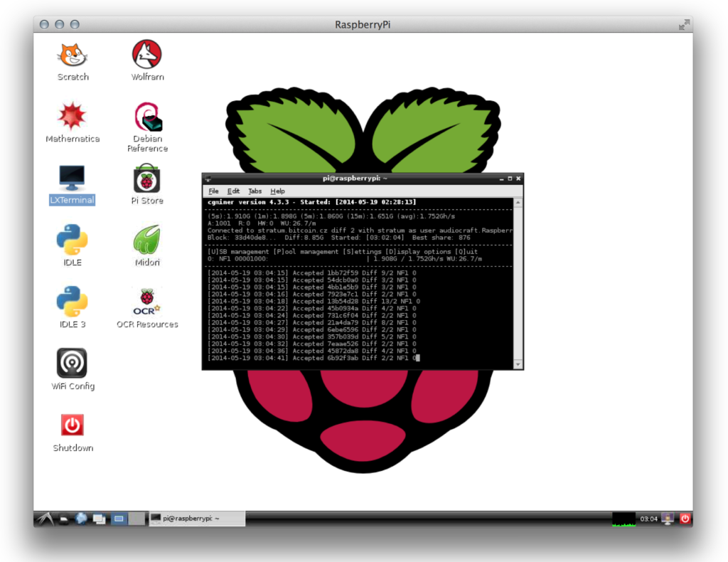Click the terminal window menu icon
Image resolution: width=728 pixels, height=562 pixels.
pyautogui.click(x=208, y=179)
